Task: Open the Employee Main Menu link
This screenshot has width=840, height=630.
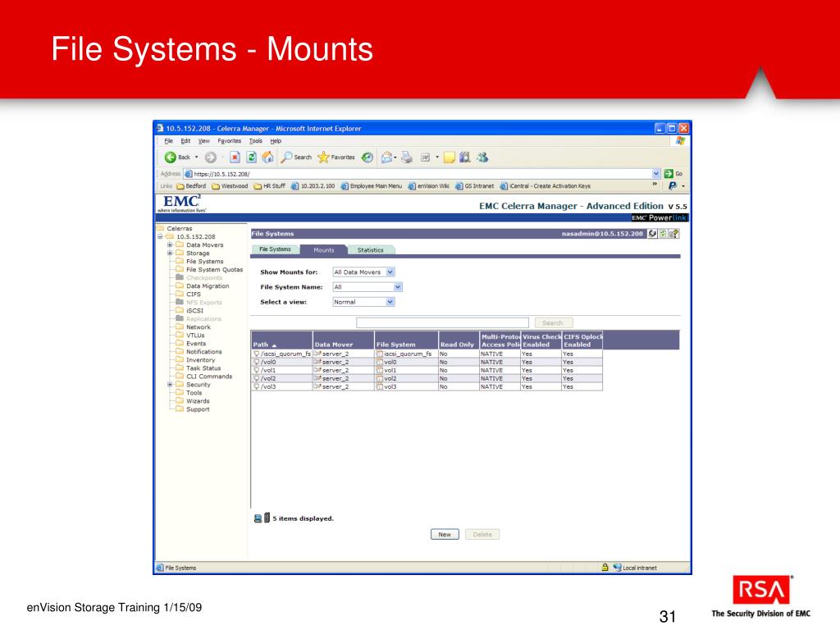Action: click(372, 186)
